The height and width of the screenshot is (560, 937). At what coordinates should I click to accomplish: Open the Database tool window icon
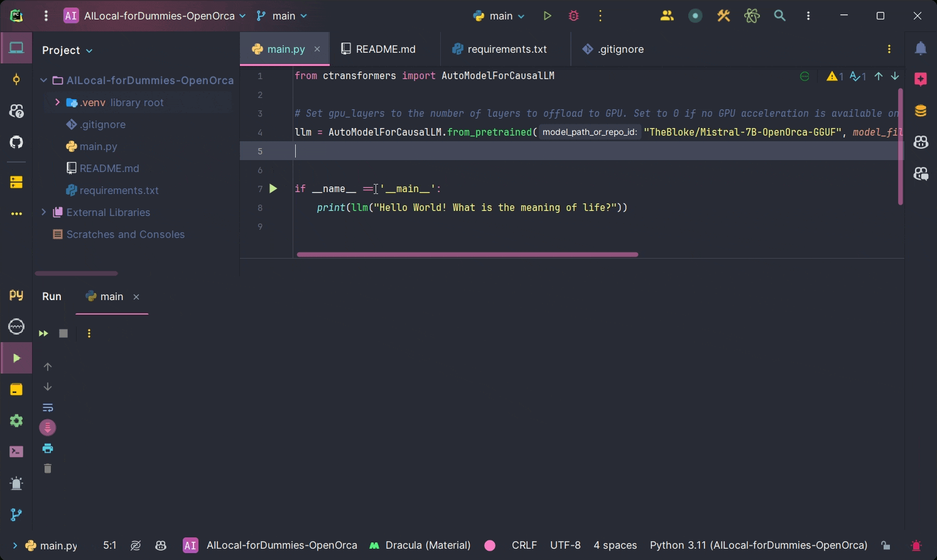tap(921, 110)
